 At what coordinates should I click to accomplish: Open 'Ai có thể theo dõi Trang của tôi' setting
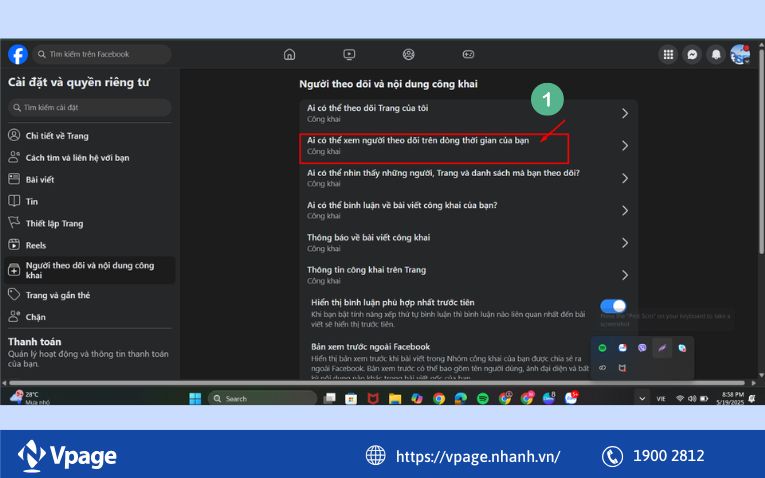pos(468,113)
